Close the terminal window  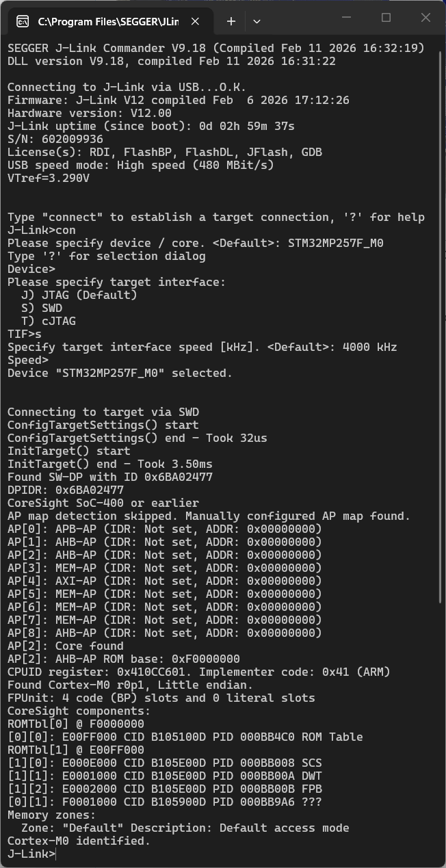click(x=425, y=18)
